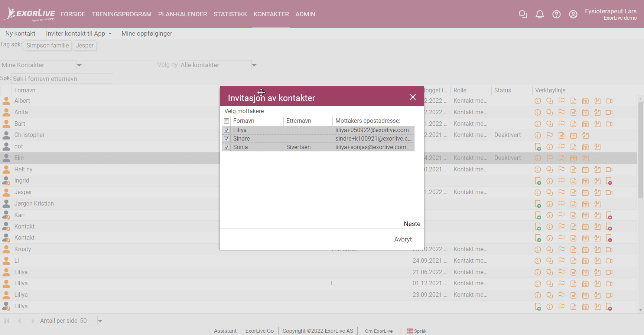Viewport: 644px width, 335px height.
Task: Click scrollbar down arrow of contact list
Action: (641, 310)
